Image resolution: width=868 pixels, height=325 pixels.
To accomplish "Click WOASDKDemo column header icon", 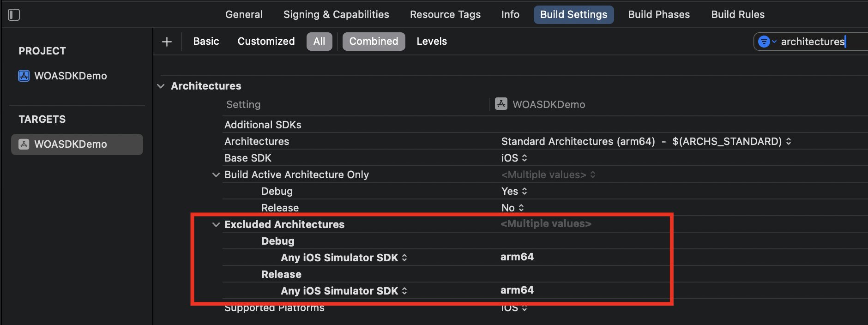I will [501, 104].
